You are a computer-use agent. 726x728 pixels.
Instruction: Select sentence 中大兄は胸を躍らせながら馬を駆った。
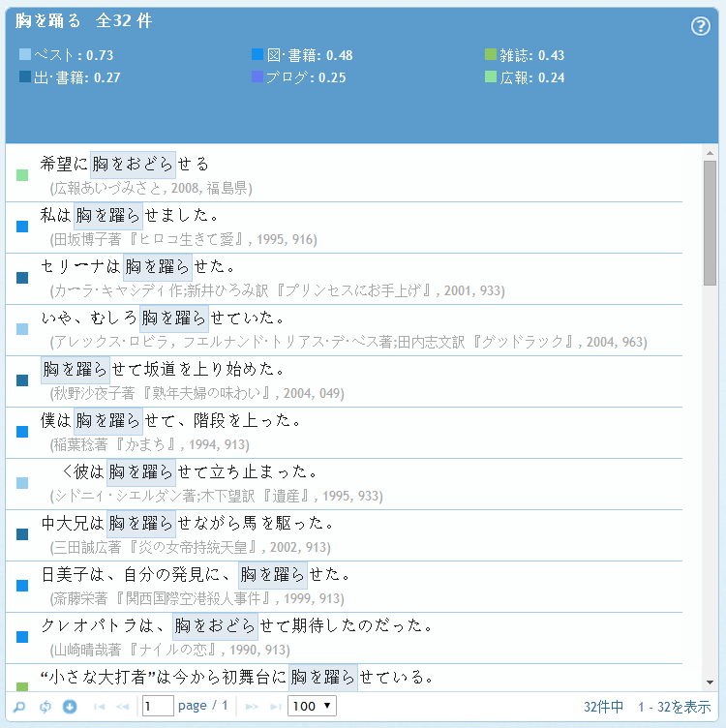(x=187, y=523)
